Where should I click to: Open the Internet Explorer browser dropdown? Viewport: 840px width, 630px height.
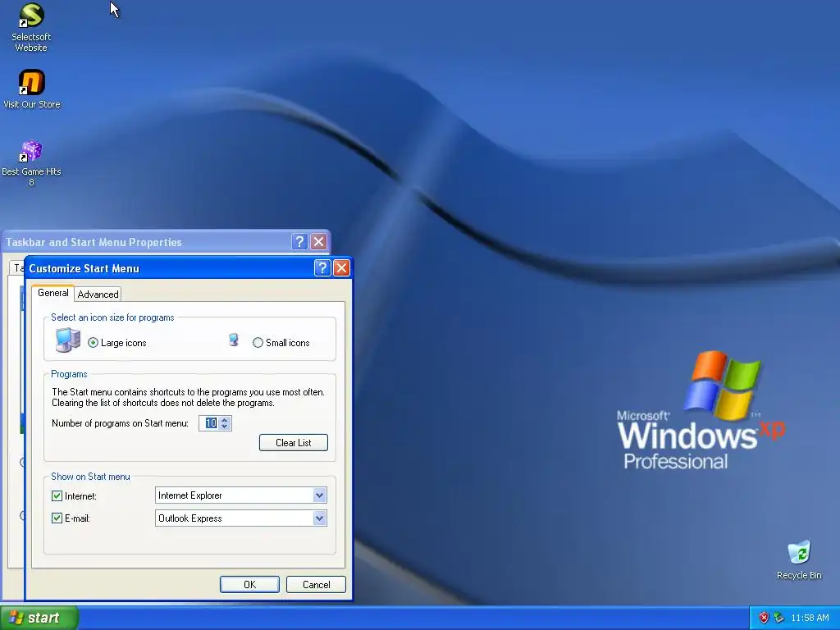coord(319,495)
